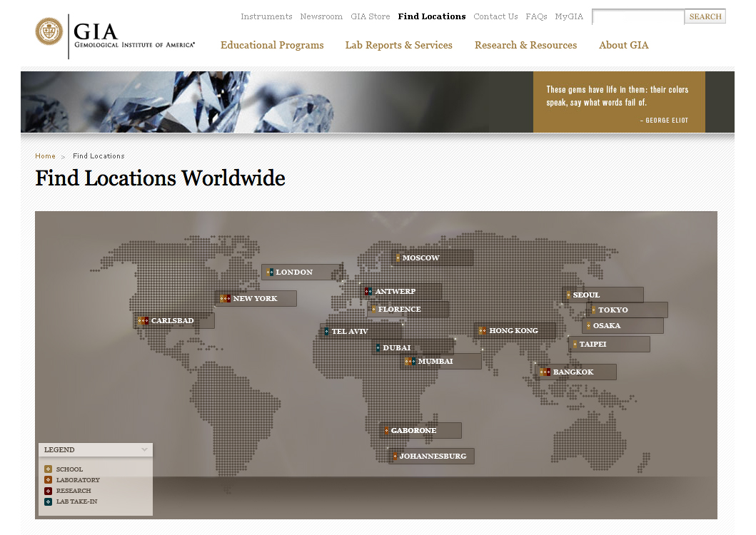This screenshot has width=756, height=535.
Task: Select the Johannesburg location marker
Action: coord(431,456)
